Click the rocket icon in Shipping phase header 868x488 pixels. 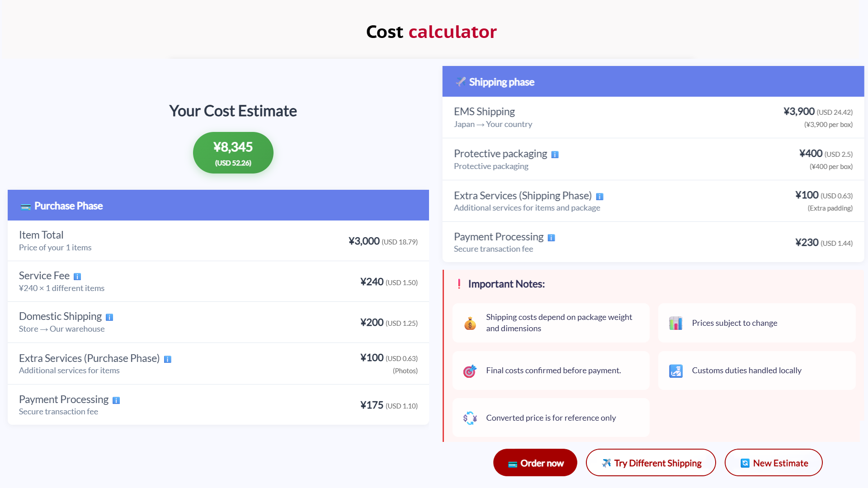point(461,82)
